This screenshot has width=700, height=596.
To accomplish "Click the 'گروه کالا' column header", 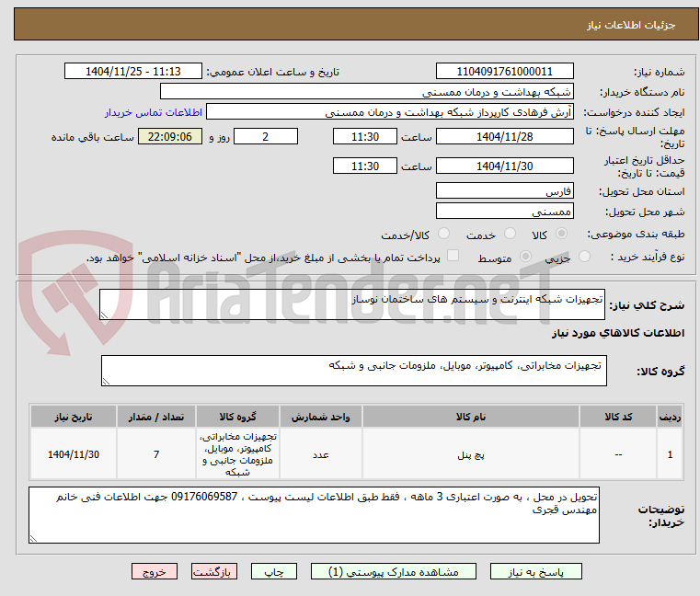I will [x=237, y=417].
